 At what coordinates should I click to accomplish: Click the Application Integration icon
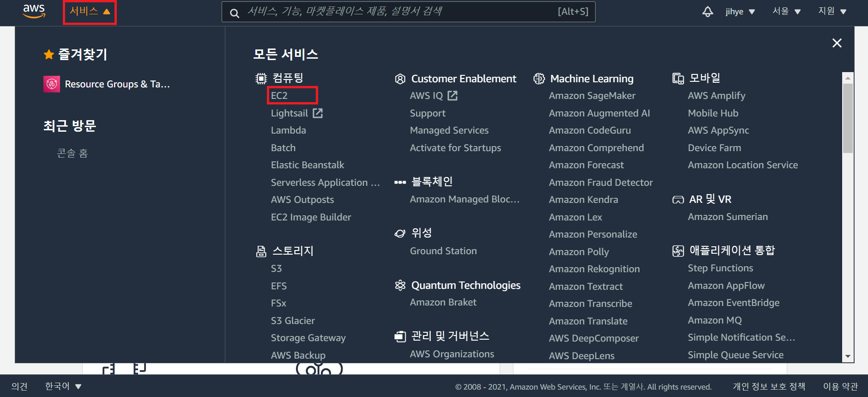tap(678, 251)
